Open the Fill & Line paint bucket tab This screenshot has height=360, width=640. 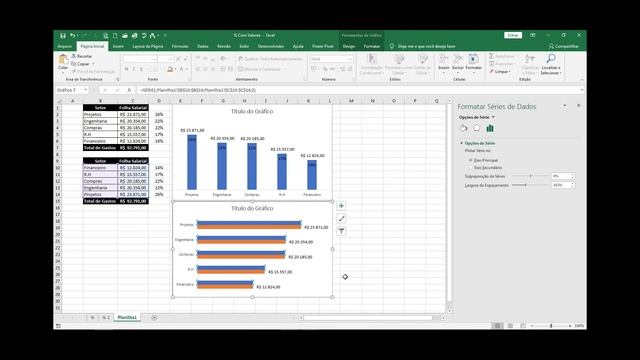click(463, 128)
